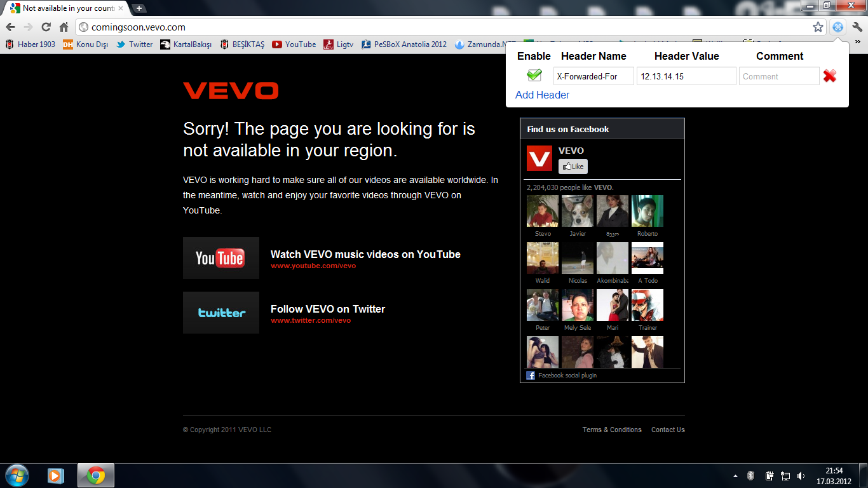Click the Bluetooth tray icon

(x=750, y=475)
